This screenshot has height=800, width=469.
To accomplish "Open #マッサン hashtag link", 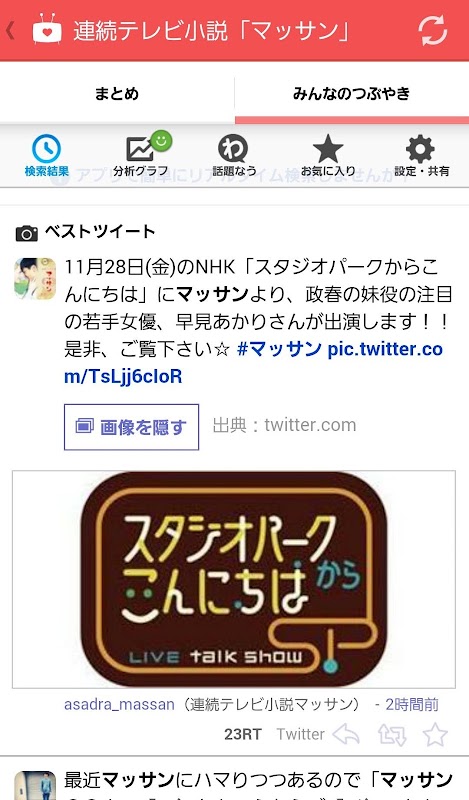I will click(x=279, y=349).
